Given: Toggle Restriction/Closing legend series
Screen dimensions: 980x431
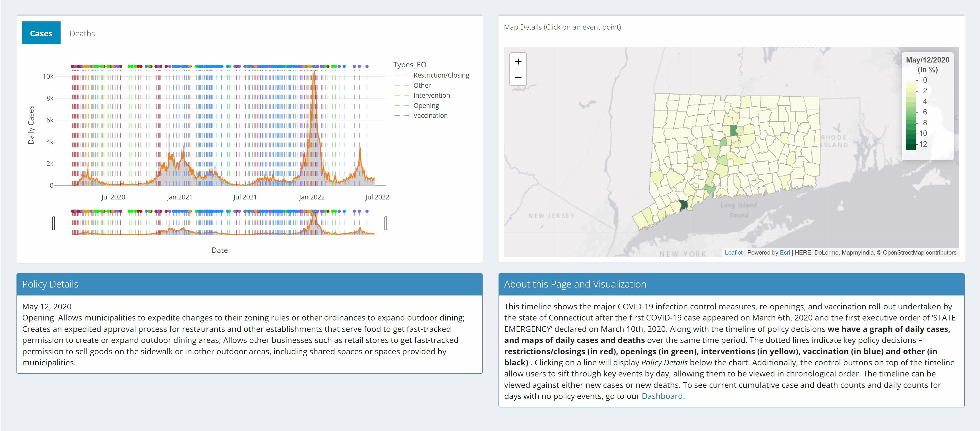Looking at the screenshot, I should pos(432,75).
